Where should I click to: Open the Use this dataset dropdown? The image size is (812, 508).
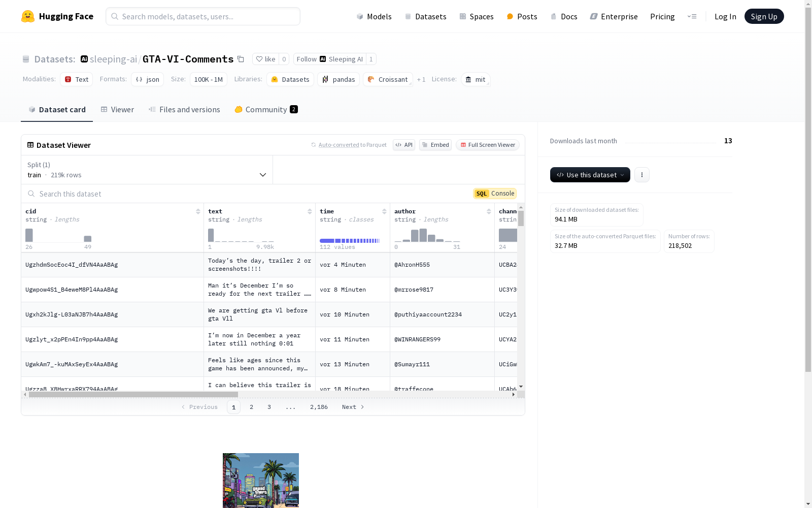[x=590, y=175]
